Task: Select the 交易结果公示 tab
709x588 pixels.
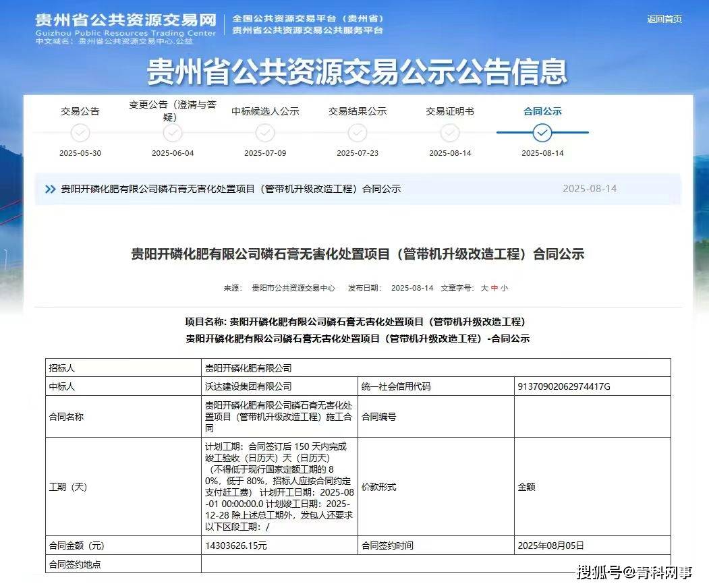Action: click(358, 111)
